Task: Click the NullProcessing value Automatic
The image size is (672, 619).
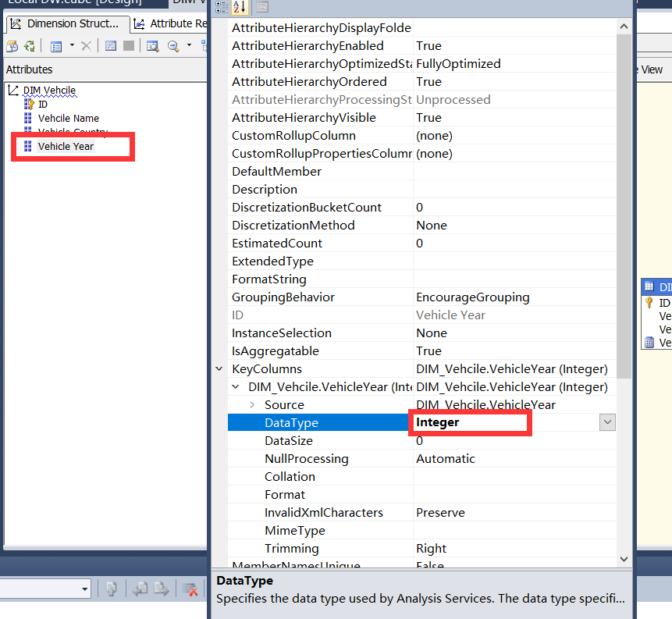Action: coord(445,458)
